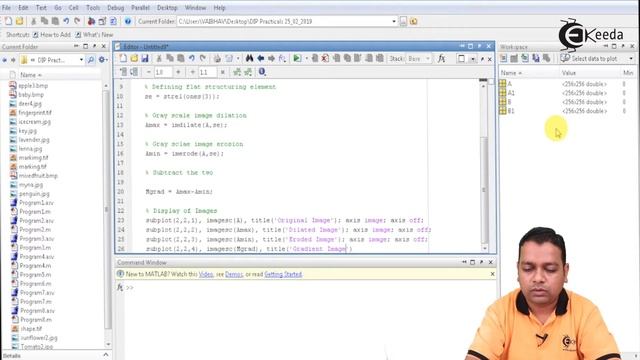Image resolution: width=640 pixels, height=360 pixels.
Task: Open the Parallel menu
Action: [140, 8]
